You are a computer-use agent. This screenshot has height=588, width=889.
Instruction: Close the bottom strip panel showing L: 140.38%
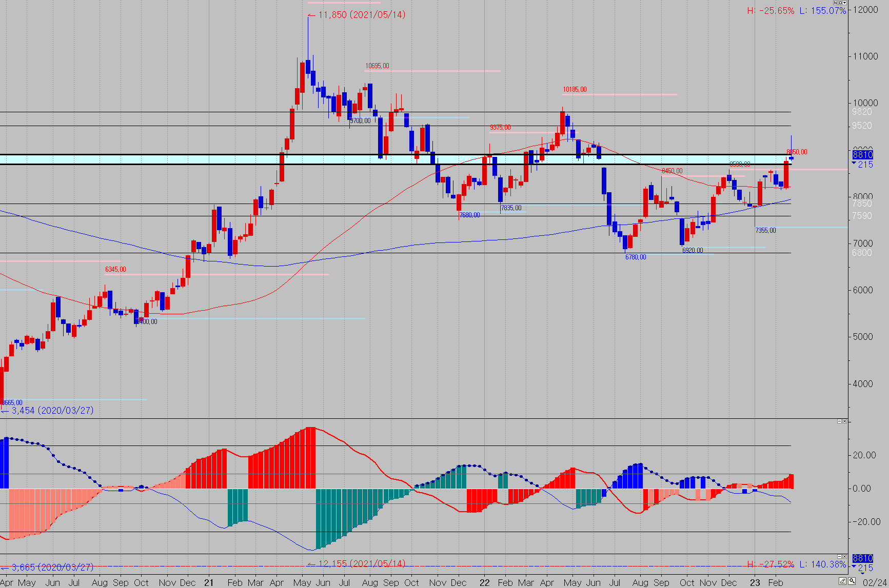click(845, 556)
